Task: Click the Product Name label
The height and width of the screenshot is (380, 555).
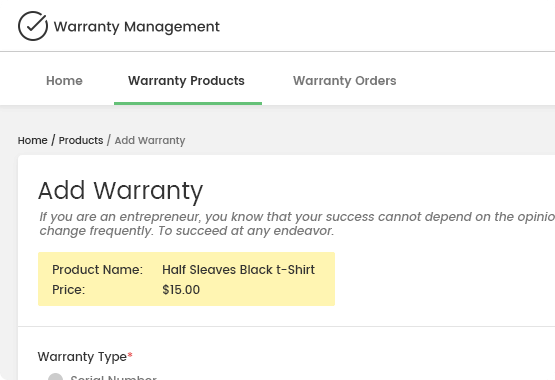Action: coord(97,270)
